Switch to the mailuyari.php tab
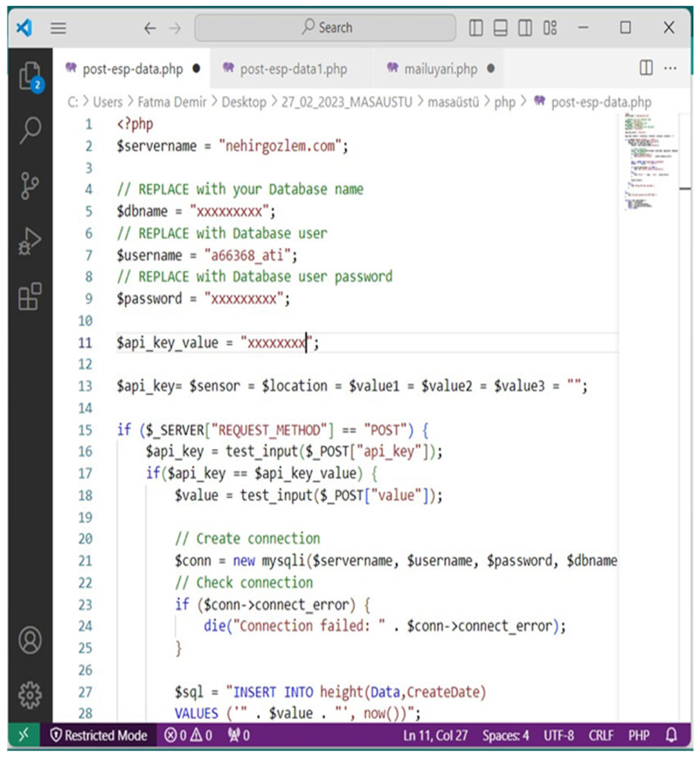Image resolution: width=700 pixels, height=760 pixels. tap(440, 69)
